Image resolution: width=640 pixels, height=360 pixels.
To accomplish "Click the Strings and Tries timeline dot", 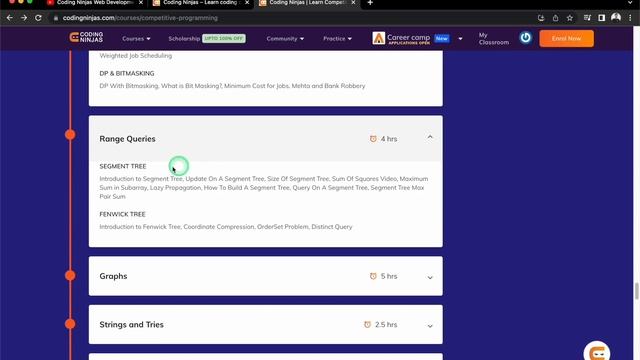I will pos(70,324).
